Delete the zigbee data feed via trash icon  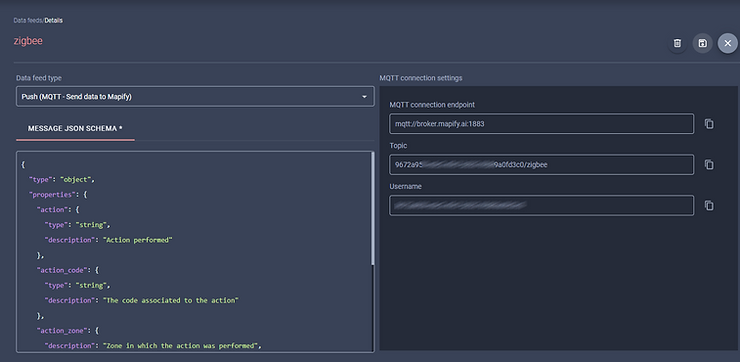pyautogui.click(x=677, y=43)
